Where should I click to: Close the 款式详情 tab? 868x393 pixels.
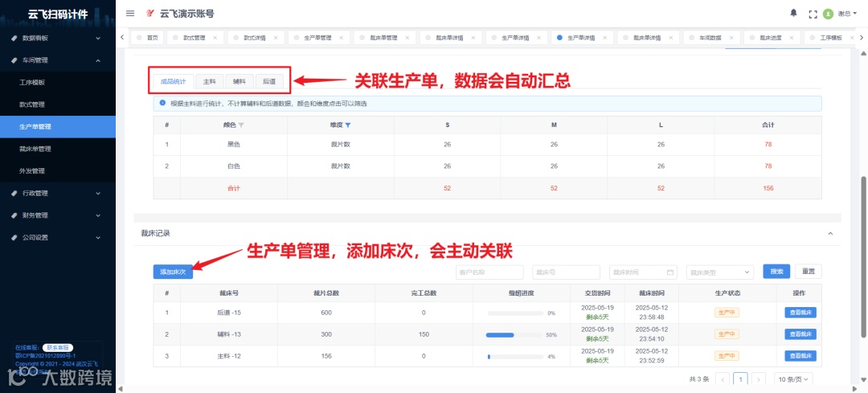[x=275, y=38]
